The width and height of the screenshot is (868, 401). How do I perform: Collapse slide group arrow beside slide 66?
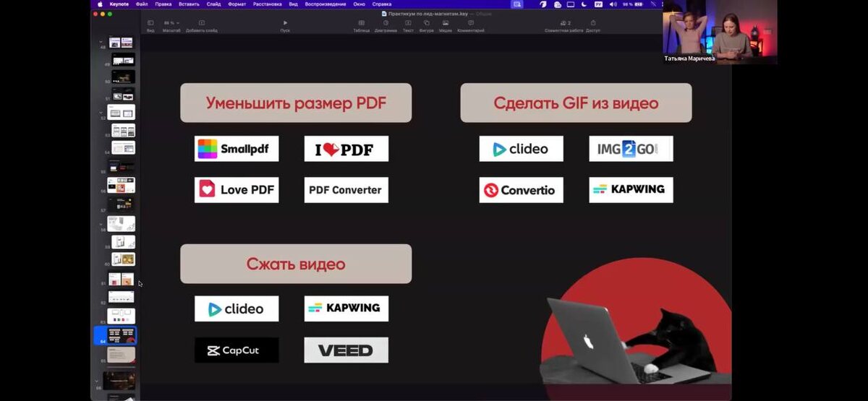pos(97,380)
